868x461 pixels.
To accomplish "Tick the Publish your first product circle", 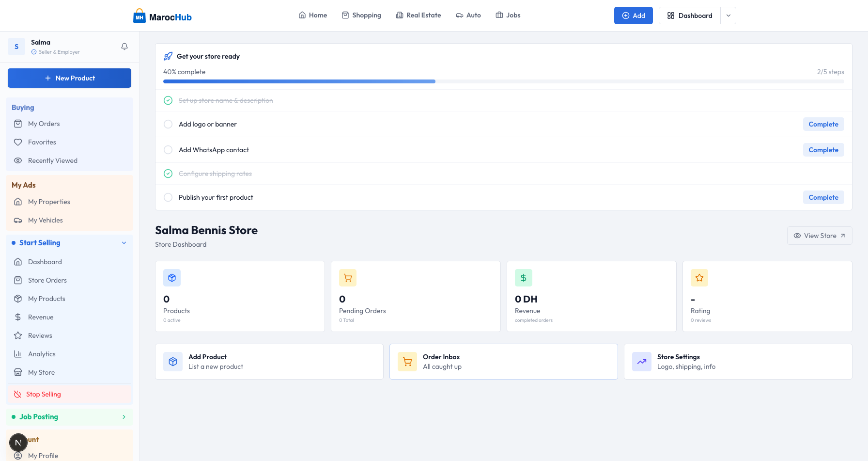I will coord(168,197).
